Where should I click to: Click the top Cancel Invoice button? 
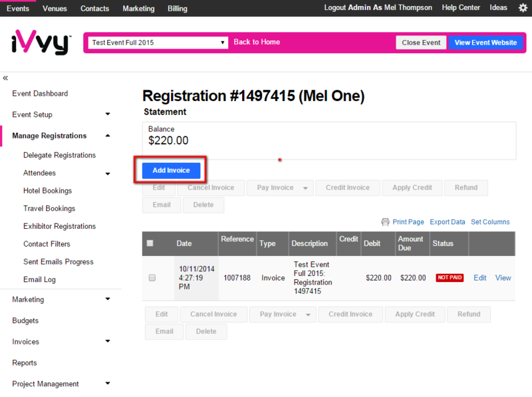(x=211, y=188)
